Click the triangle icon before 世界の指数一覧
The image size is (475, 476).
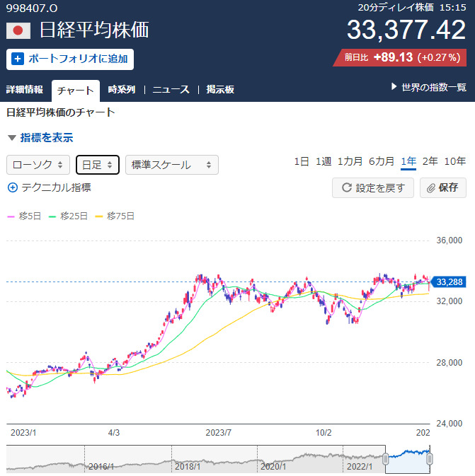click(x=394, y=87)
